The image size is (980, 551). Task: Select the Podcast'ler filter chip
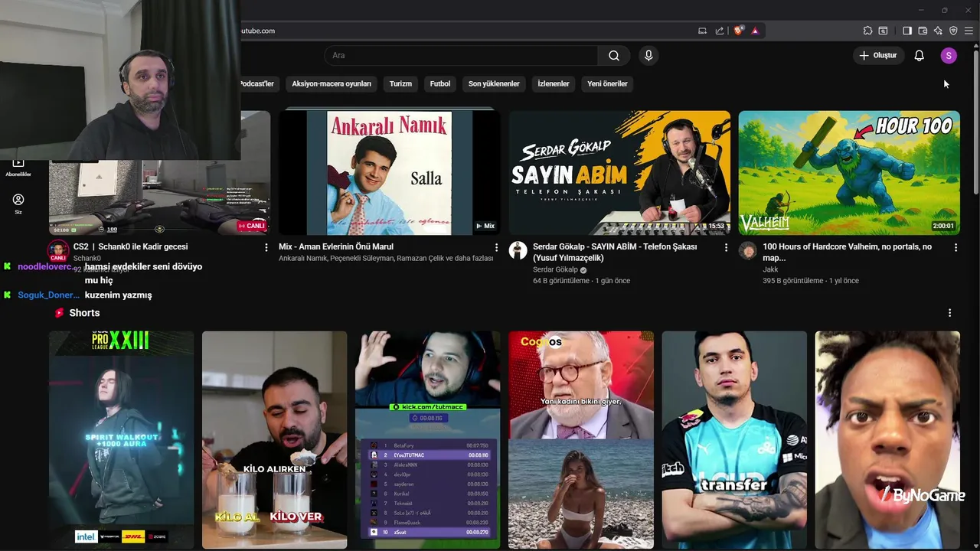coord(257,83)
